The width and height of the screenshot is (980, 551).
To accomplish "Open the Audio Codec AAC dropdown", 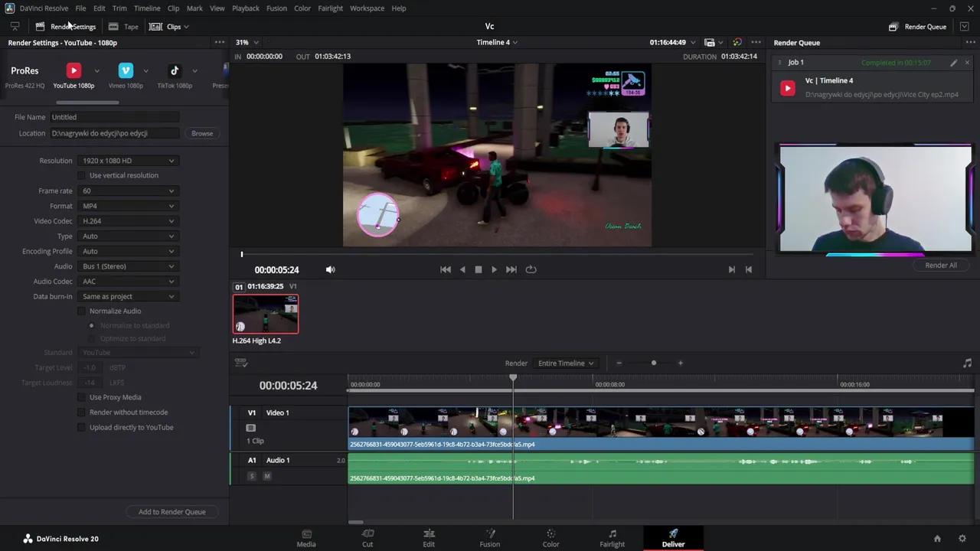I will [x=128, y=281].
